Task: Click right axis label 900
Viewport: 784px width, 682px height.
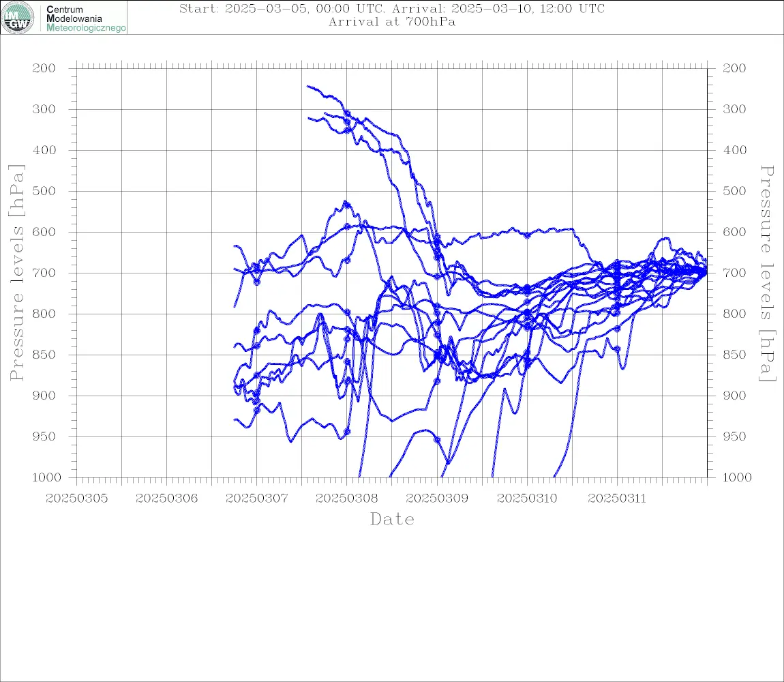Action: [734, 396]
